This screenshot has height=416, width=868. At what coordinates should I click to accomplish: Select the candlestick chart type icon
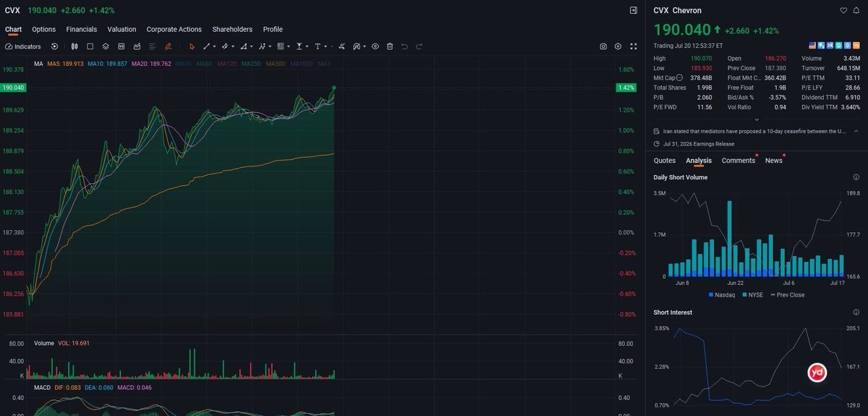pos(75,46)
